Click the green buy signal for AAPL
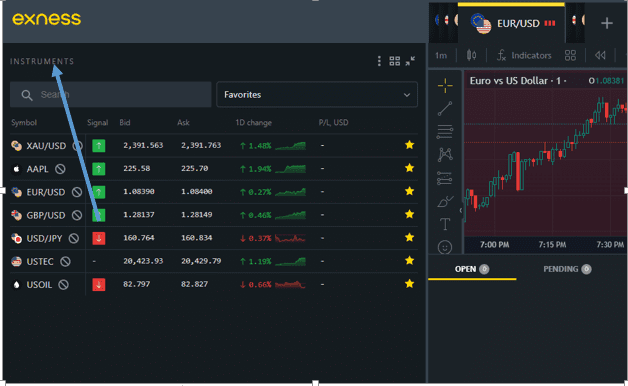 point(99,169)
